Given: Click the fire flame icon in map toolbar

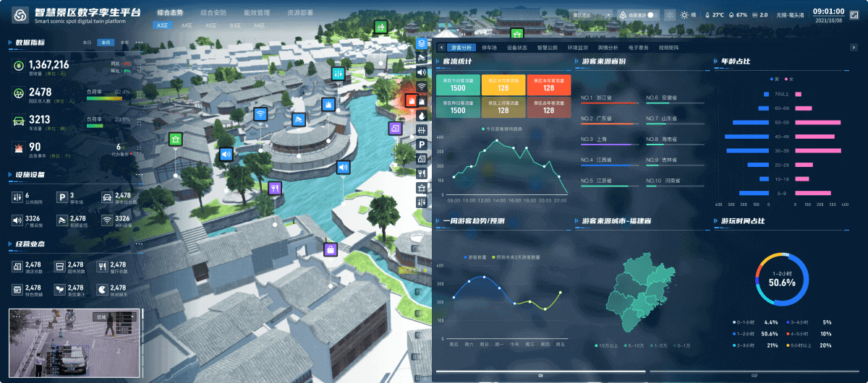Looking at the screenshot, I should (x=422, y=116).
